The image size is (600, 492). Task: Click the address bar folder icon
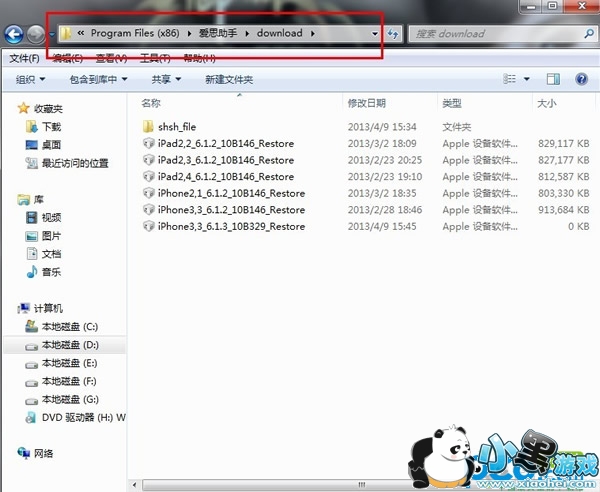(x=66, y=34)
